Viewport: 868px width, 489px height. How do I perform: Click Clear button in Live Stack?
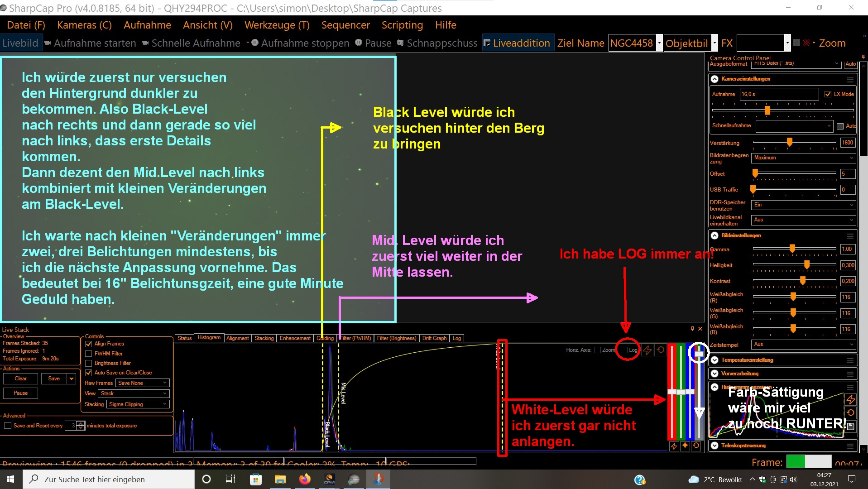20,379
